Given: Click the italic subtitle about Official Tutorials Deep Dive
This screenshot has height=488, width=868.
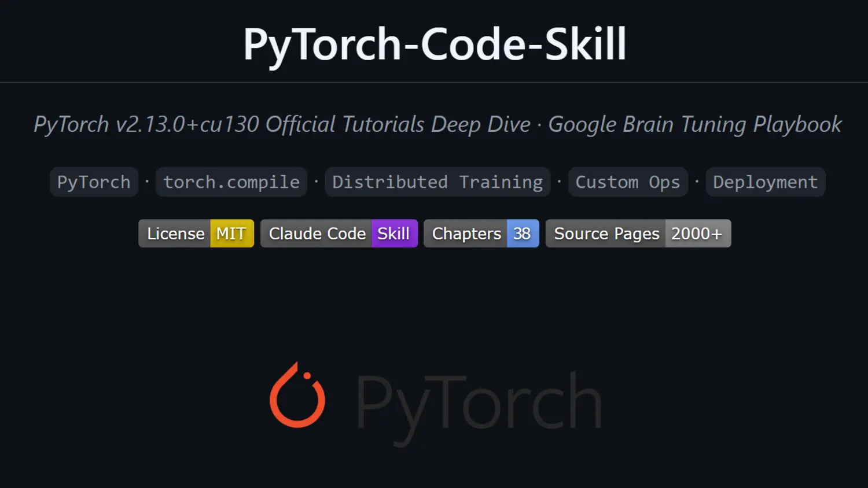Looking at the screenshot, I should [x=437, y=124].
